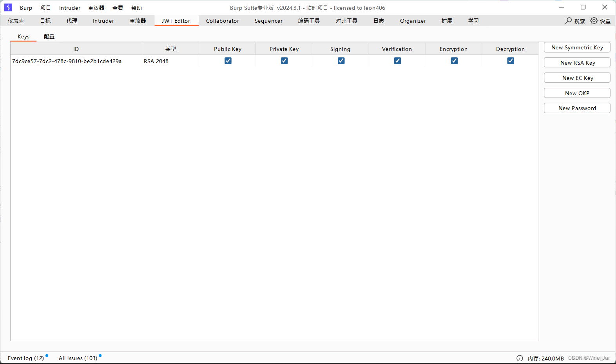Maximize the Burp Suite window
616x364 pixels.
583,7
